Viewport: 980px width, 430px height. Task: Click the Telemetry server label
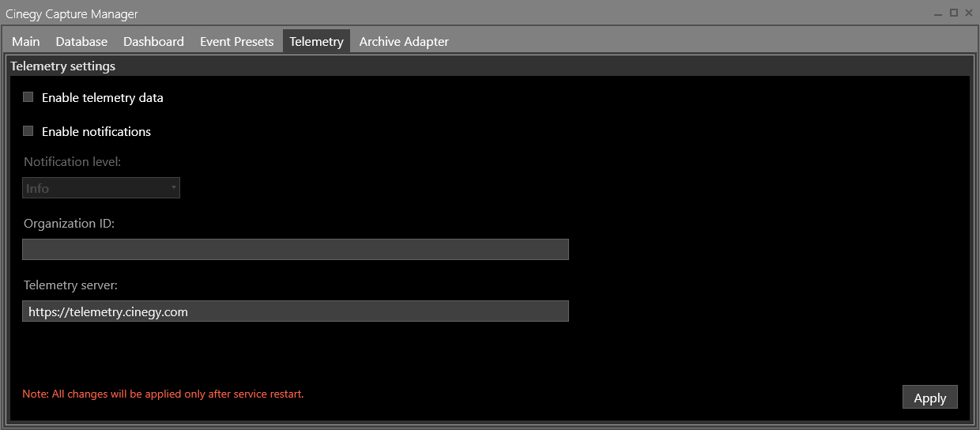70,285
